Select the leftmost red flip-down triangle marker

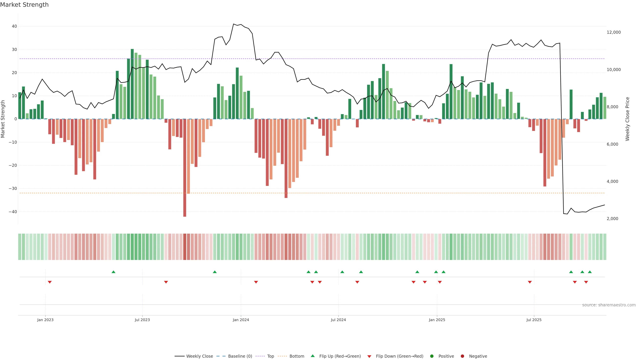pyautogui.click(x=50, y=282)
